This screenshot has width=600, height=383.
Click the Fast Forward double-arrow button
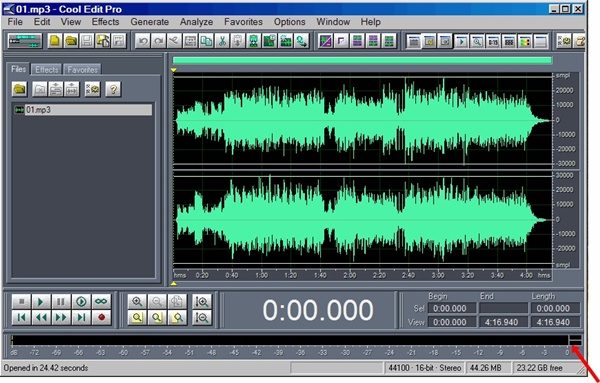(61, 318)
